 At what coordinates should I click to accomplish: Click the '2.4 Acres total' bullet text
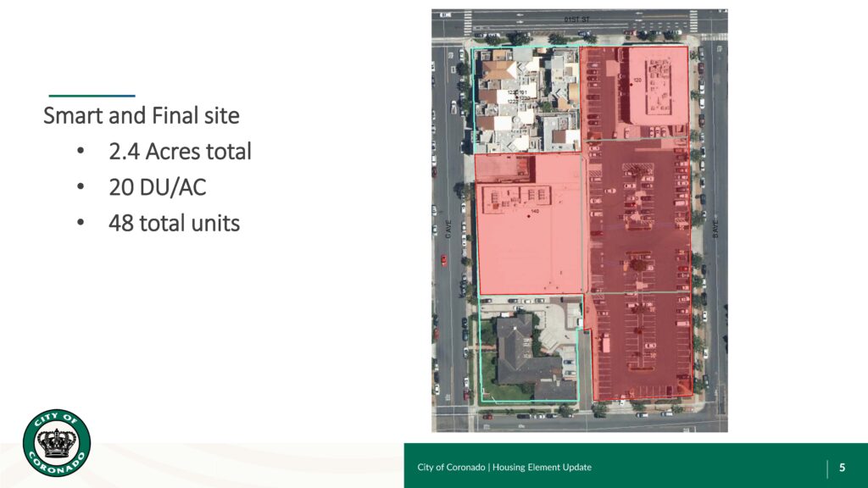pyautogui.click(x=180, y=152)
